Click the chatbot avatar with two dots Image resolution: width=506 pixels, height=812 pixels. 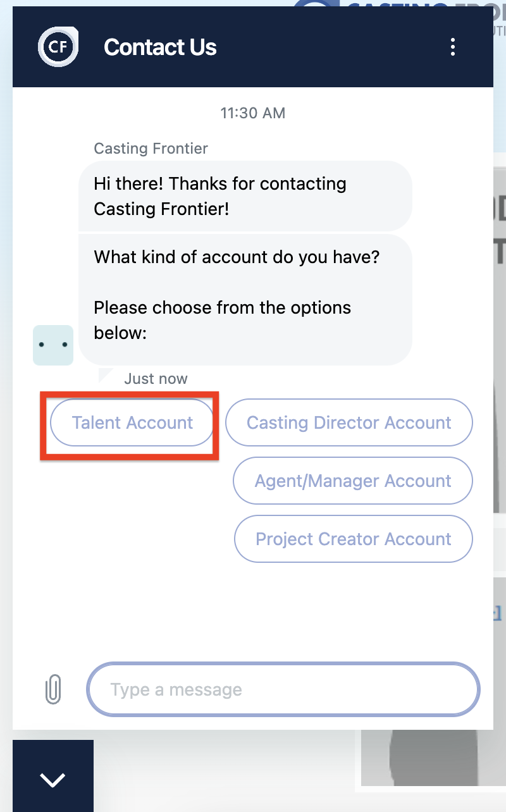(53, 345)
